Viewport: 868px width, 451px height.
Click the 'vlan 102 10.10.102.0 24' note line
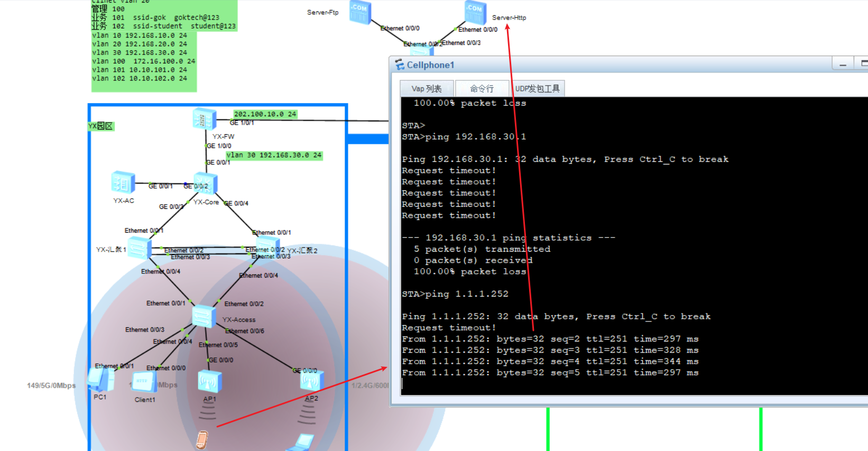140,78
